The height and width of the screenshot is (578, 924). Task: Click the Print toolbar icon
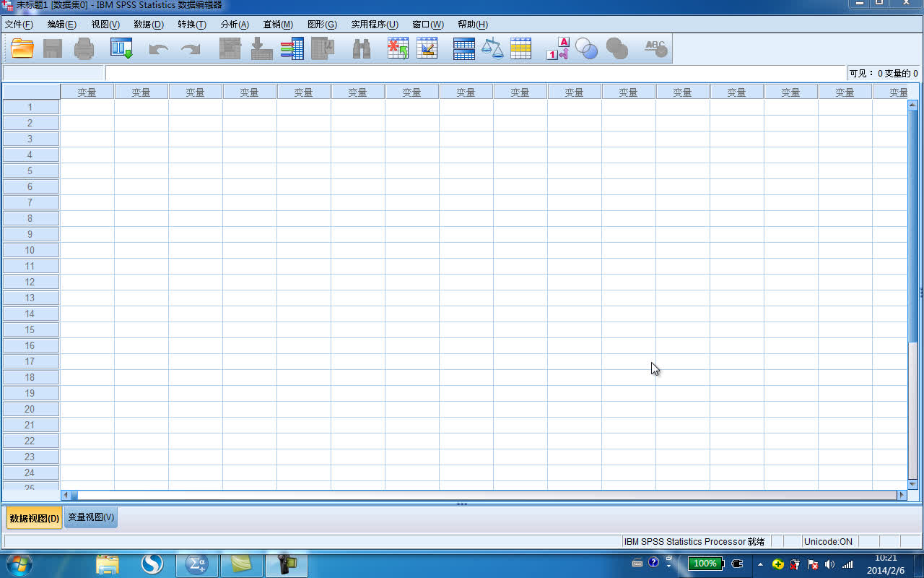tap(84, 48)
